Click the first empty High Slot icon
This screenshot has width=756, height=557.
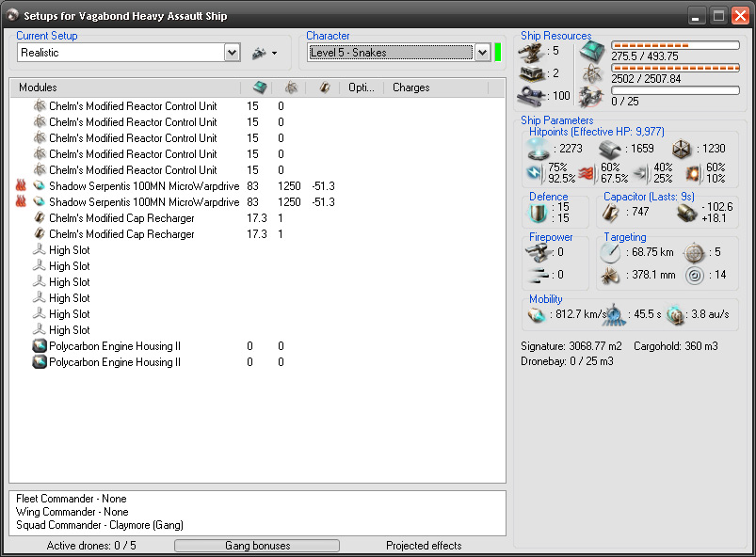coord(39,249)
